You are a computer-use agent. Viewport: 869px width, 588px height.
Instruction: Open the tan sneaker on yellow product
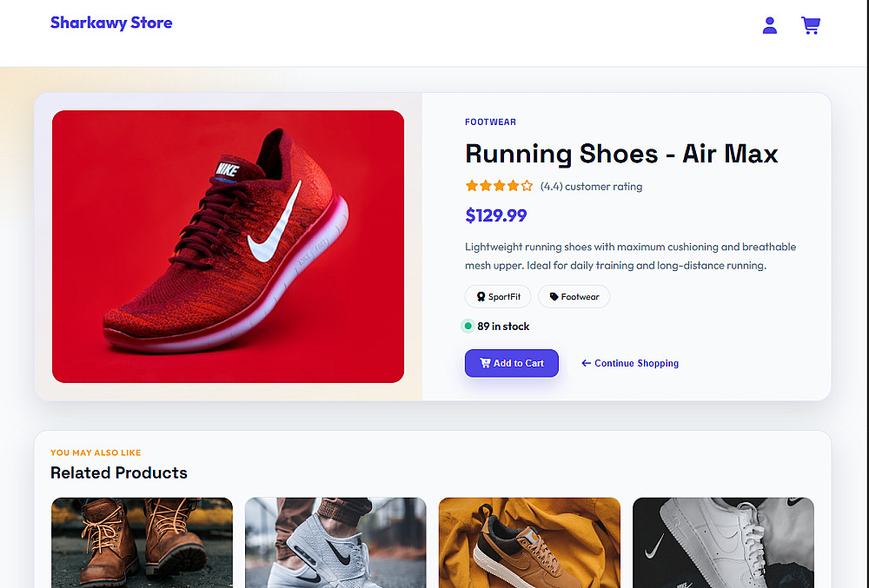coord(529,542)
